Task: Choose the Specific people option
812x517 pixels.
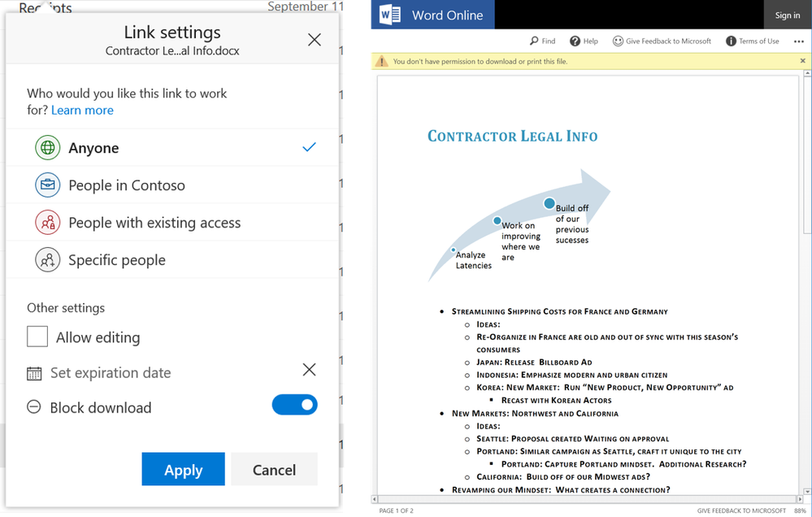Action: [x=172, y=259]
